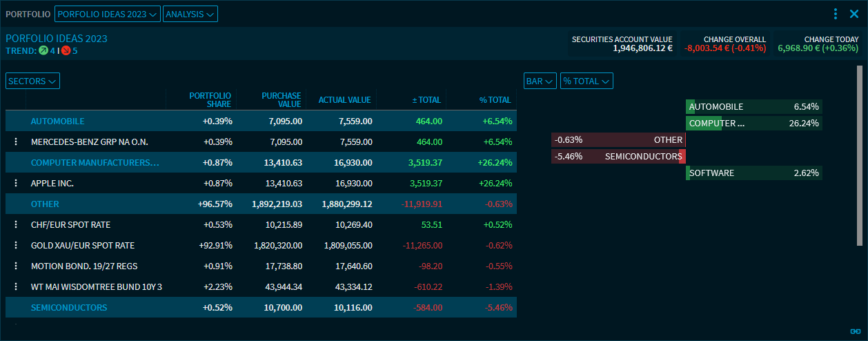Viewport: 868px width, 341px height.
Task: Click the Semiconductors red chart bar
Action: 682,156
